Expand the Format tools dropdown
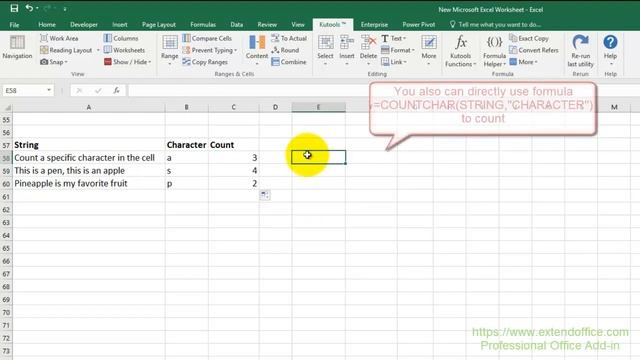The height and width of the screenshot is (360, 640). pyautogui.click(x=398, y=50)
